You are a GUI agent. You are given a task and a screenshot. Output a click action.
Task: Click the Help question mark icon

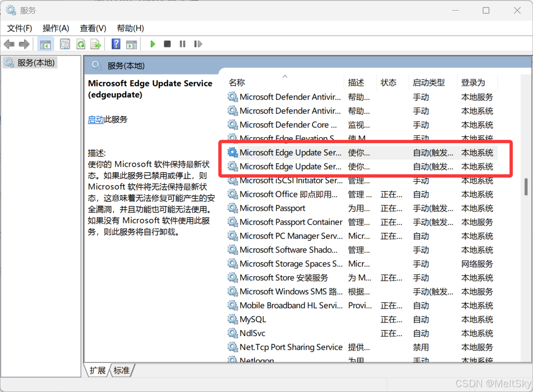pyautogui.click(x=116, y=44)
